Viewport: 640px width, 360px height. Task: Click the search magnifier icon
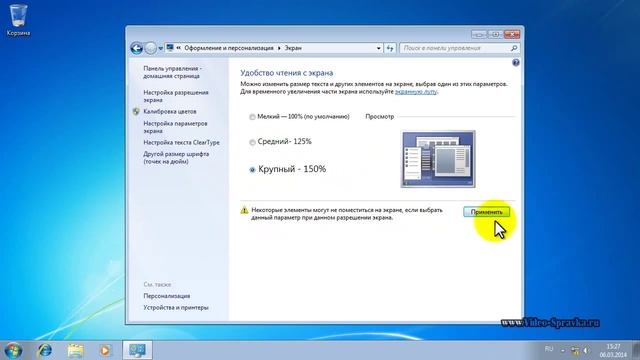[x=514, y=48]
